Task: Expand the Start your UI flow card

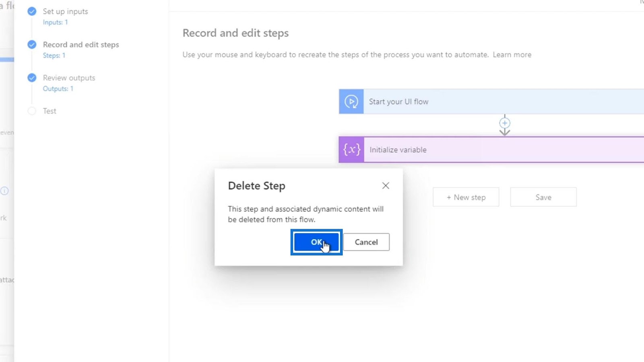Action: 491,102
